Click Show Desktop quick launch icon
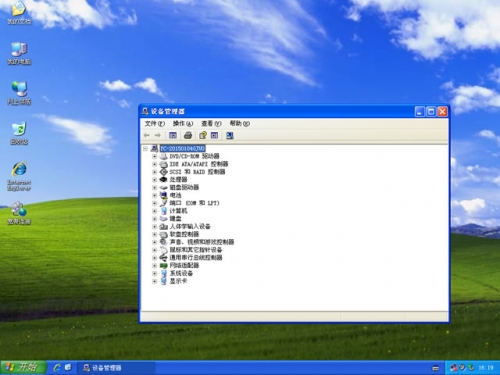500x375 pixels. 68,368
